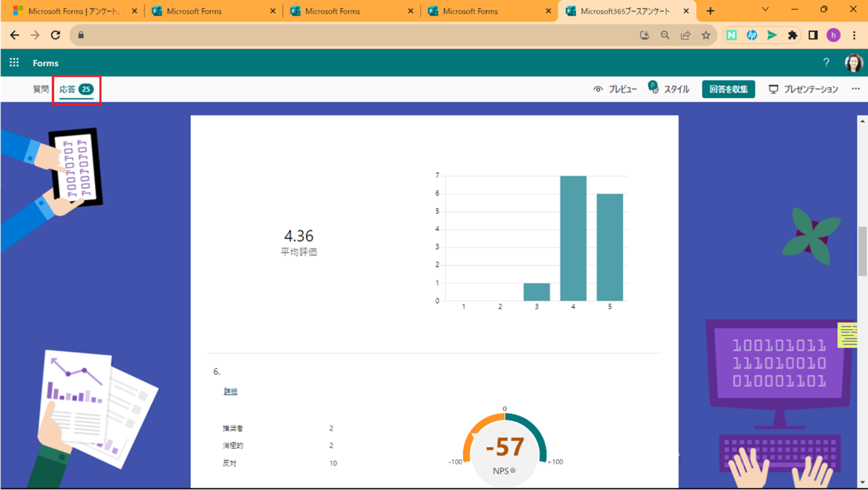Open the browser share page icon
The image size is (868, 490).
(x=685, y=35)
